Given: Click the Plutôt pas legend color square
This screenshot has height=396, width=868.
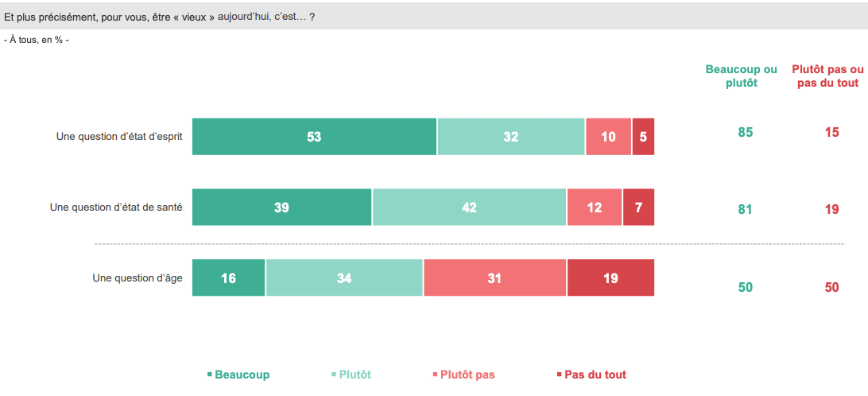Looking at the screenshot, I should pyautogui.click(x=435, y=375).
